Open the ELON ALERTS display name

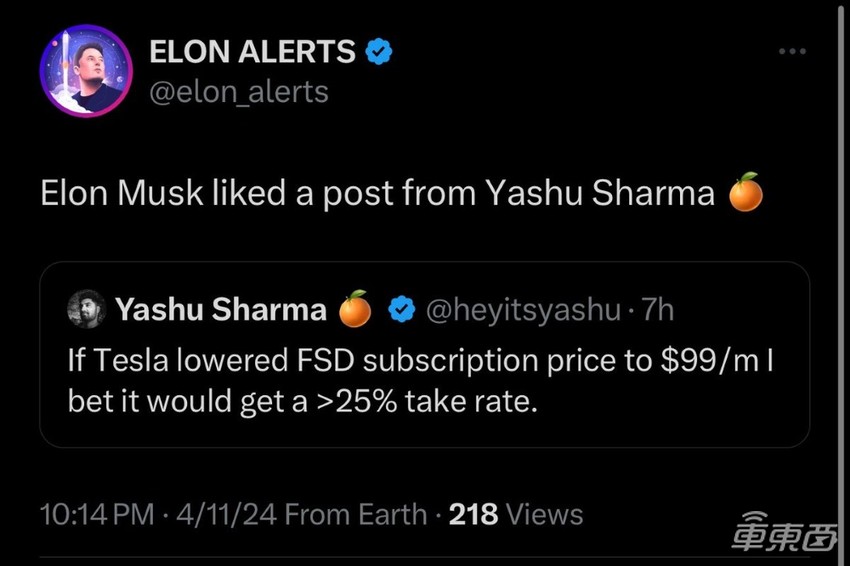[252, 52]
